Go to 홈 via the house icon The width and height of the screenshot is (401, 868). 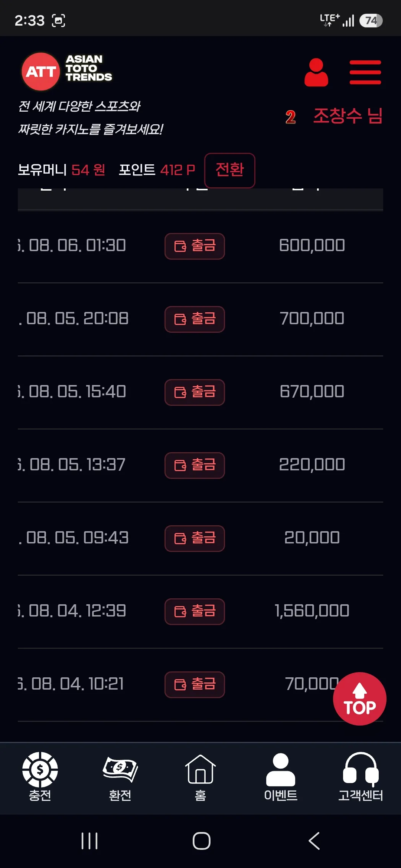200,777
